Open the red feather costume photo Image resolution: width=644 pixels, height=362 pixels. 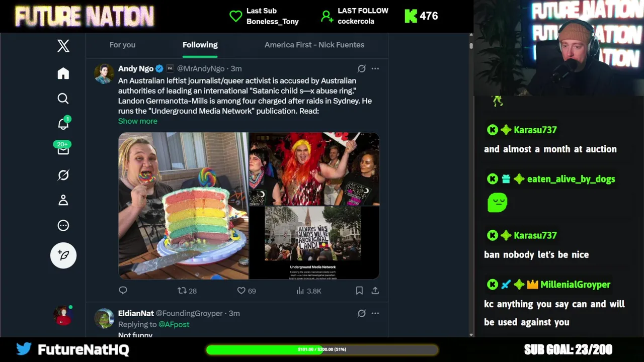314,169
